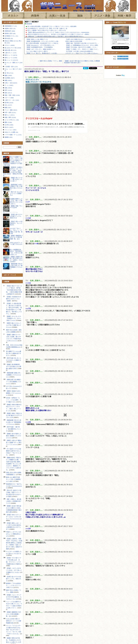Image resolution: width=138 pixels, height=644 pixels.
Task: Open the 歴史 (4413) category link
Action: point(8,93)
